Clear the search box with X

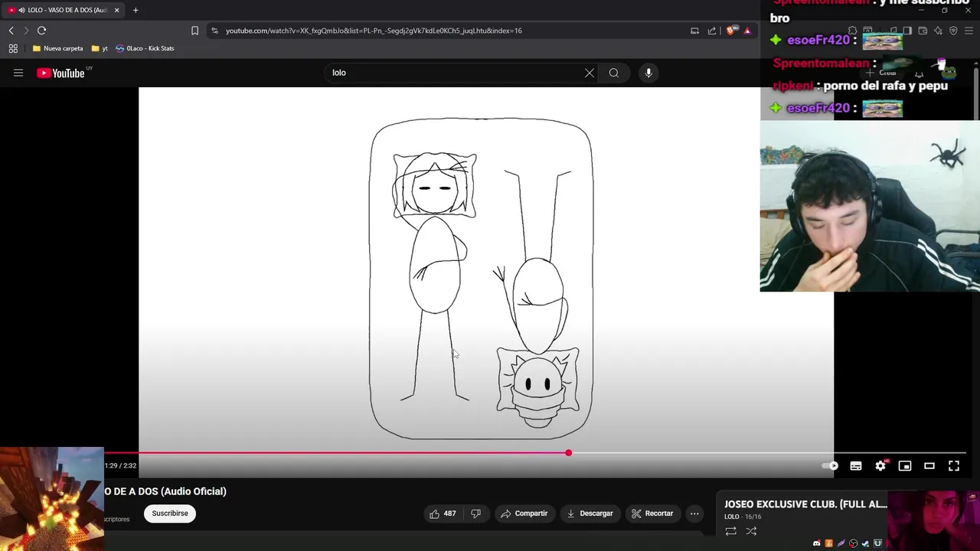click(590, 73)
